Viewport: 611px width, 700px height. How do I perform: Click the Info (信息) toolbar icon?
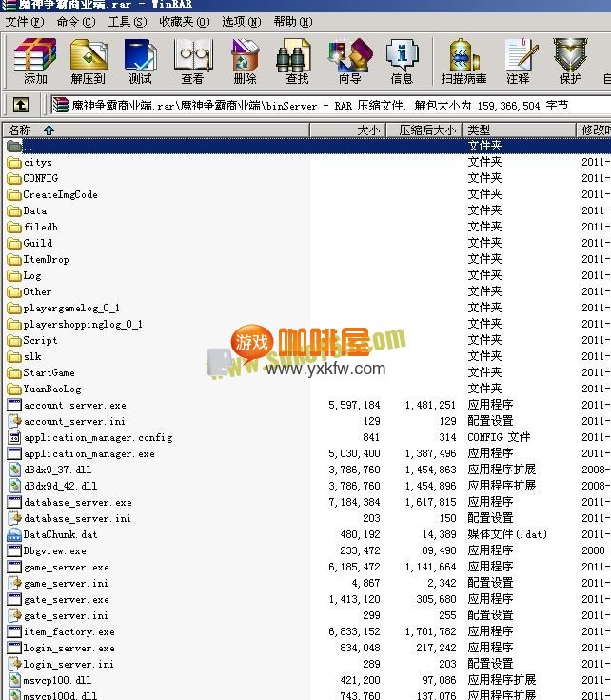point(402,61)
